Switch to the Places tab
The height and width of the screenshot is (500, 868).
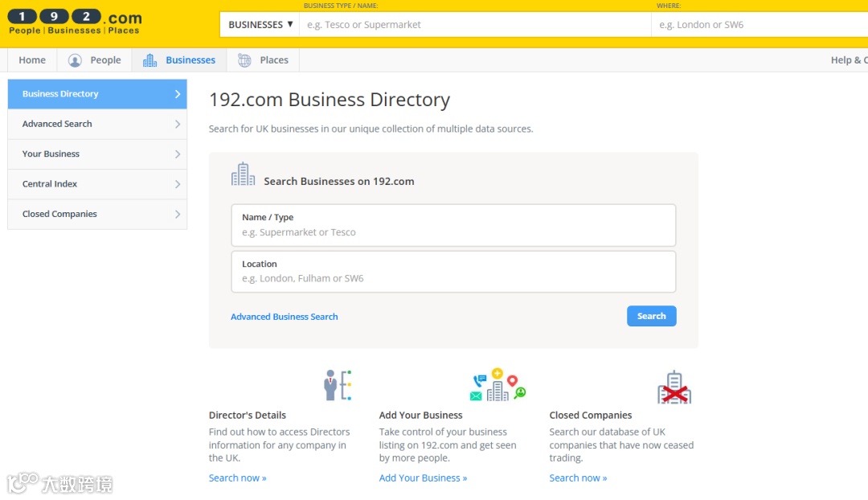(x=263, y=59)
